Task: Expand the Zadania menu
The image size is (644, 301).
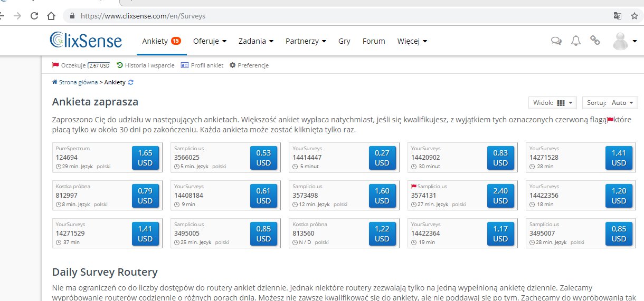Action: [x=256, y=41]
